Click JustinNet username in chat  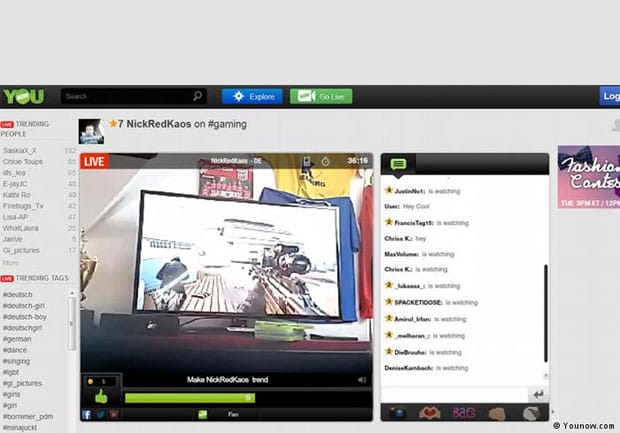[410, 191]
